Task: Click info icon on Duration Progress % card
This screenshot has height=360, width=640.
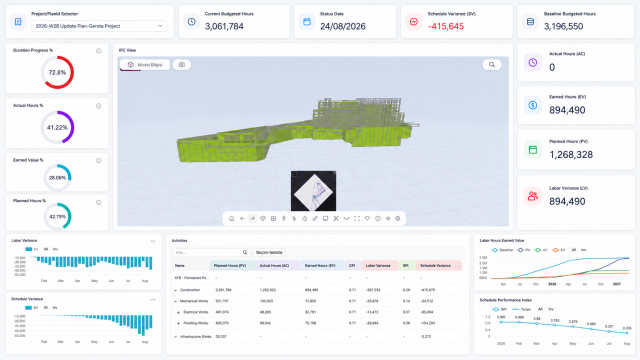Action: [x=98, y=51]
